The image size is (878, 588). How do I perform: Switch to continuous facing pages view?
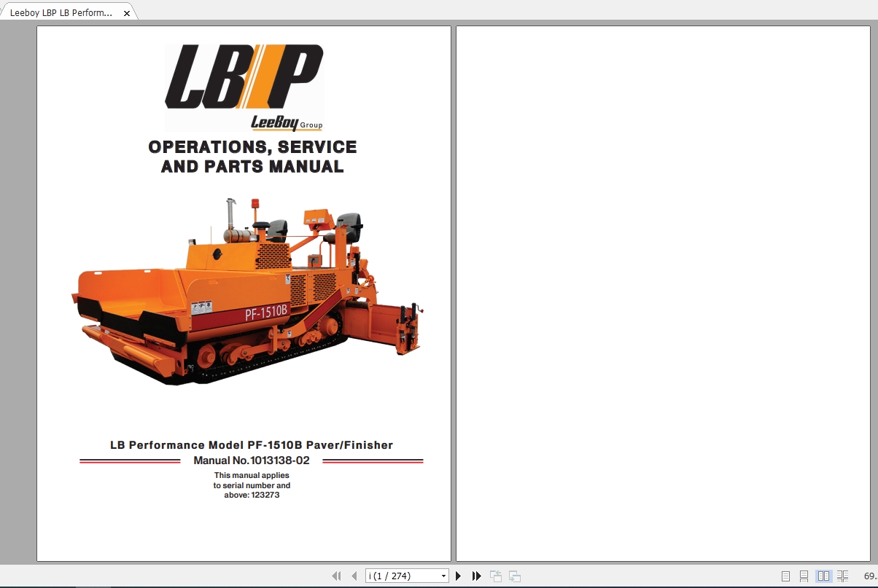(842, 576)
